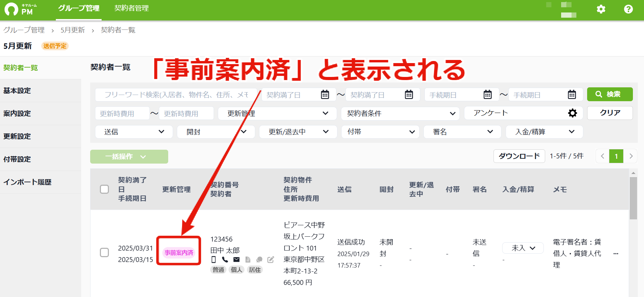The image size is (644, 297).
Task: Focus the first 更新時費用 input field
Action: 122,113
